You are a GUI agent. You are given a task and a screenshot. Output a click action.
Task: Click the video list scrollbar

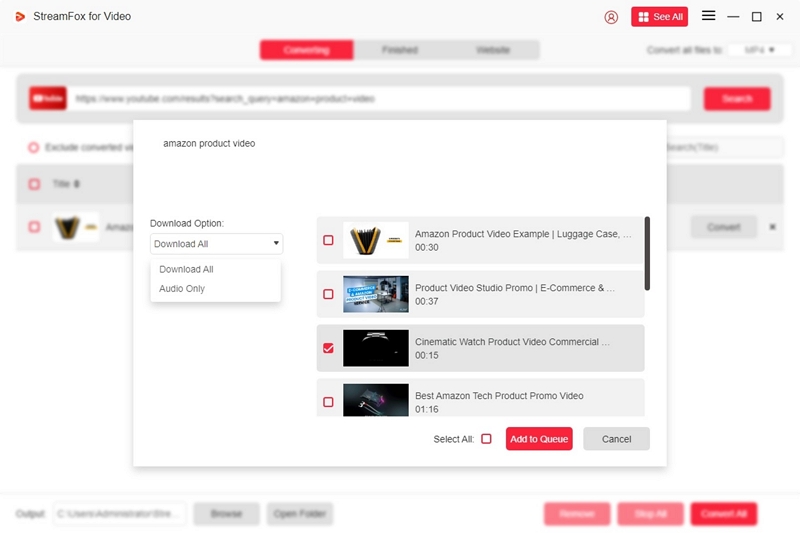(647, 253)
